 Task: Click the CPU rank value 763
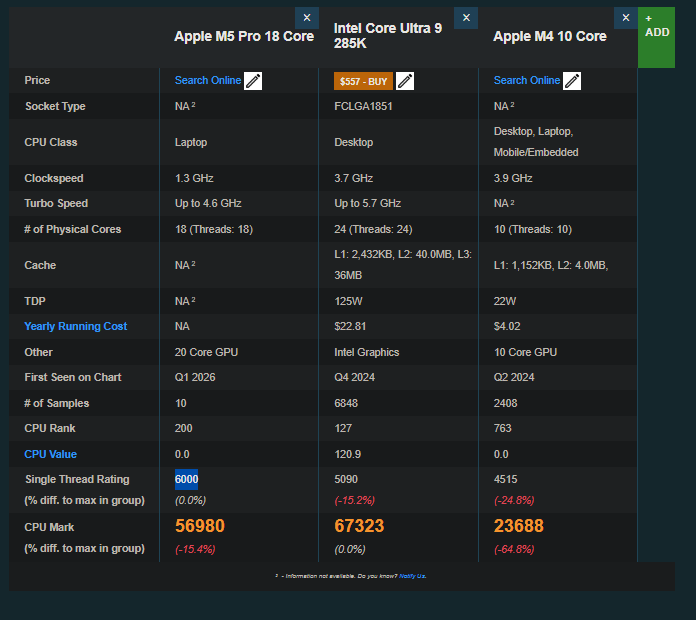coord(502,428)
